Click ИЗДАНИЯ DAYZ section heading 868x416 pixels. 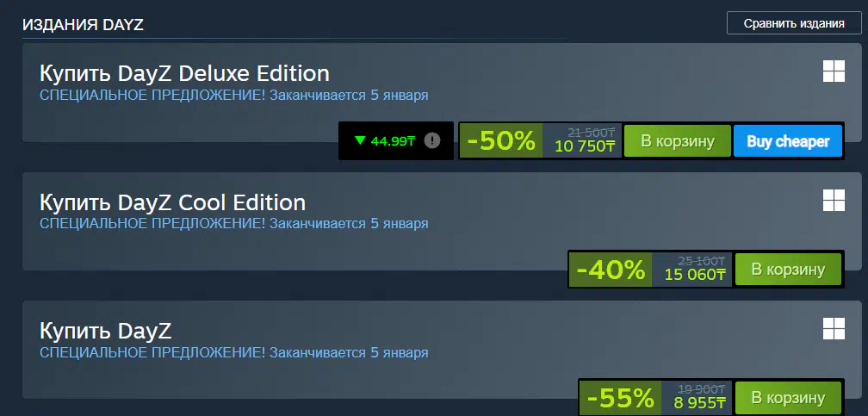tap(83, 26)
